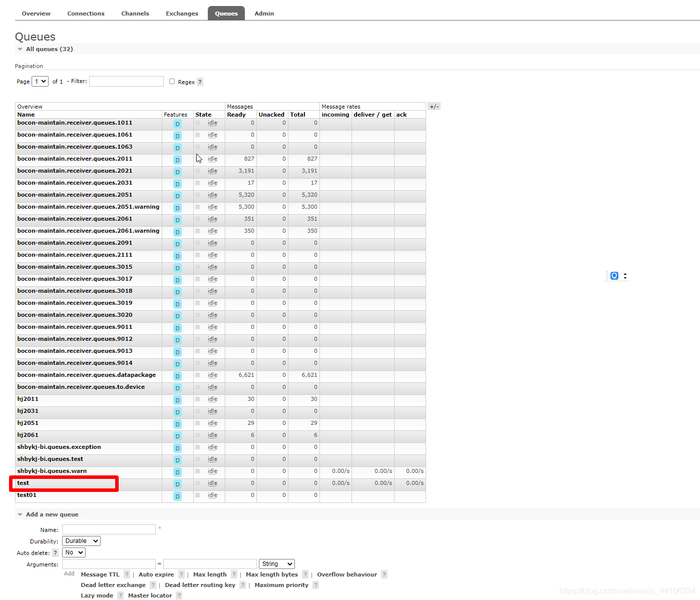Enable the Regex checkbox
Screen dimensions: 700x600
[x=172, y=82]
